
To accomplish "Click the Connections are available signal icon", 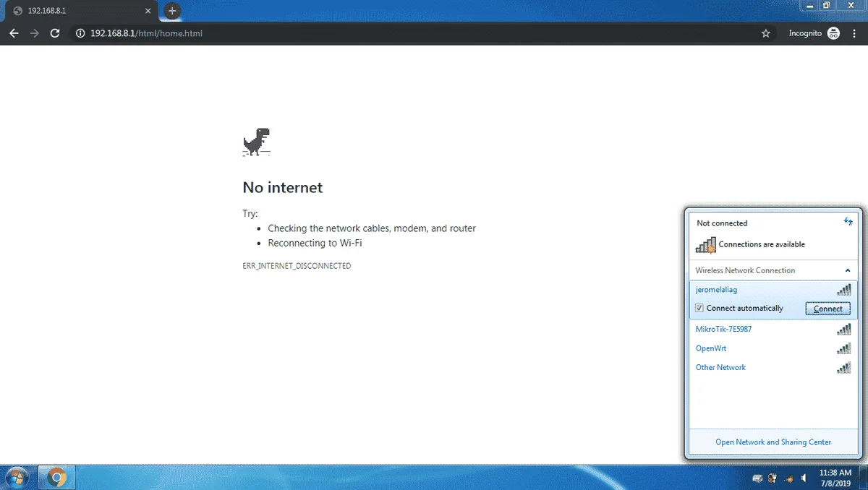I will tap(705, 245).
